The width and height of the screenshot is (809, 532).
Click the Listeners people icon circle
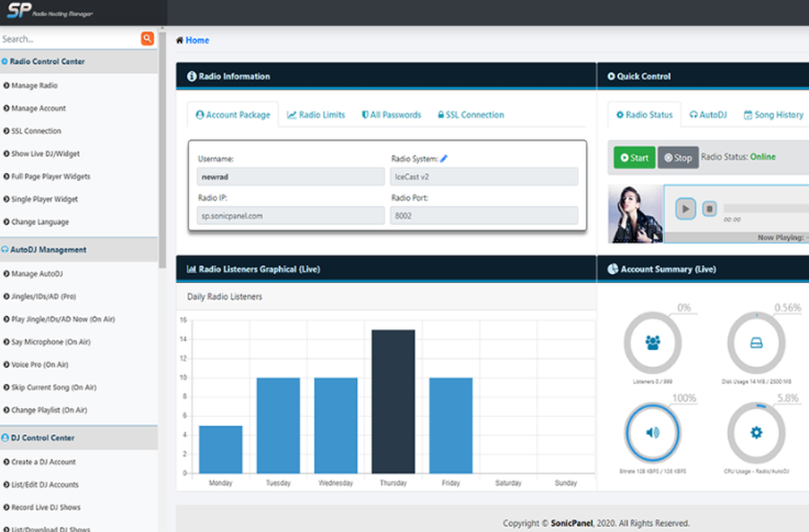[652, 343]
